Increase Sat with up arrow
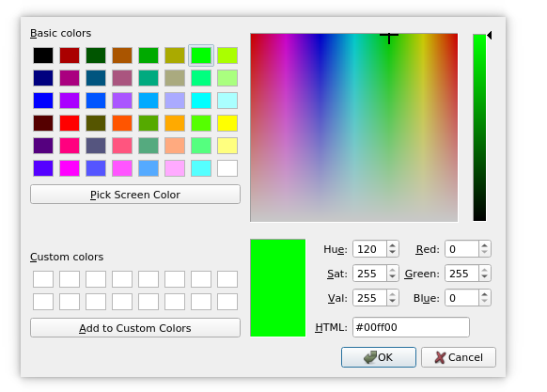Viewport: 547px width, 392px height. tap(393, 270)
